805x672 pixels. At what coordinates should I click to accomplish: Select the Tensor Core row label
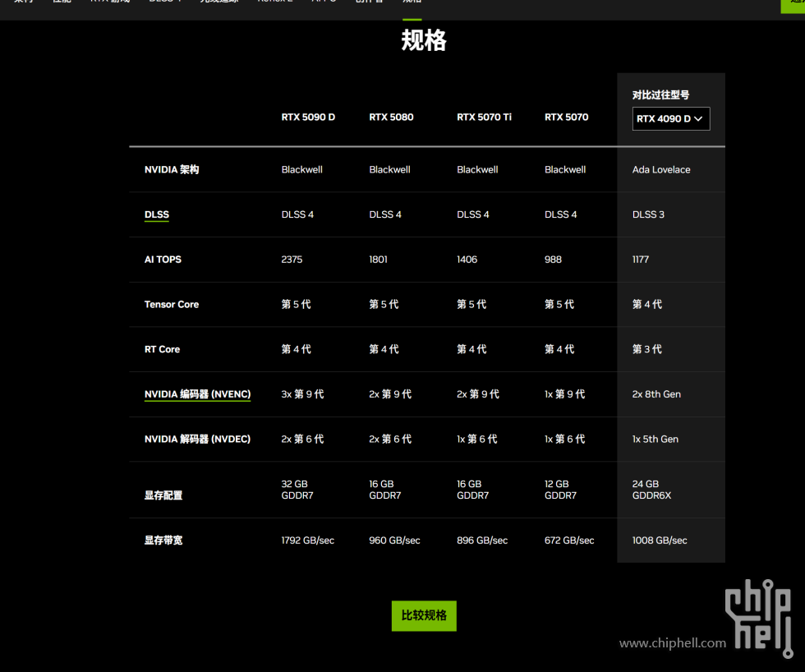pos(172,305)
